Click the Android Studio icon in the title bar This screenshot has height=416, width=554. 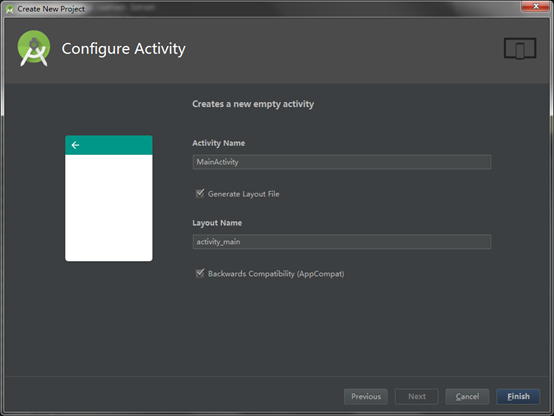pyautogui.click(x=10, y=9)
